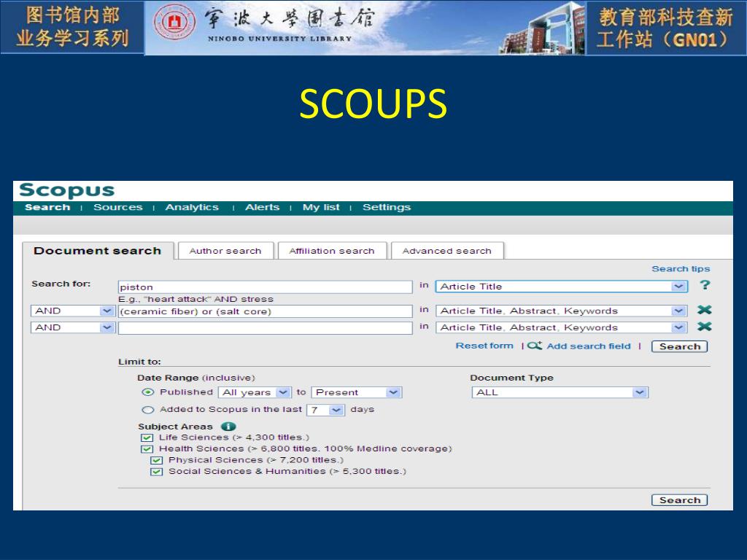Screen dimensions: 747x560
Task: Uncheck Social Sciences & Humanities checkbox
Action: [156, 472]
